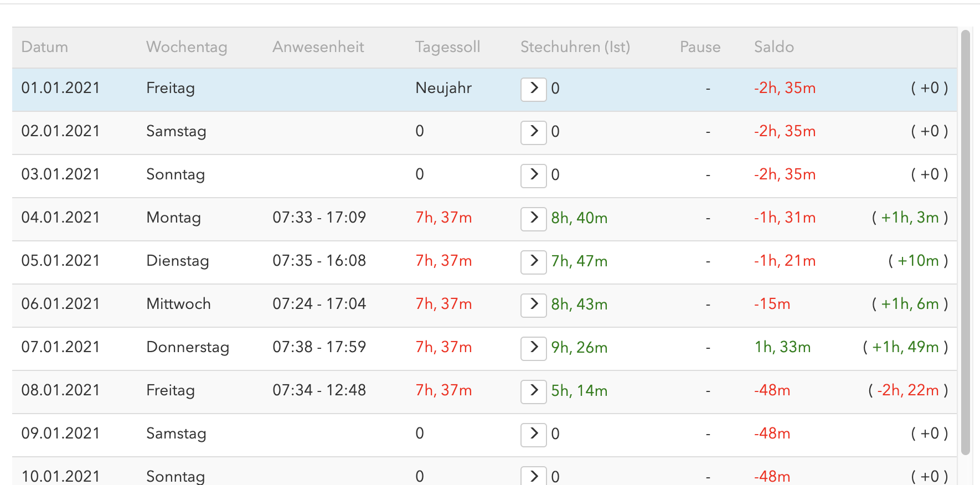Click the 9h, 26m worked time value
The width and height of the screenshot is (980, 485).
(579, 348)
